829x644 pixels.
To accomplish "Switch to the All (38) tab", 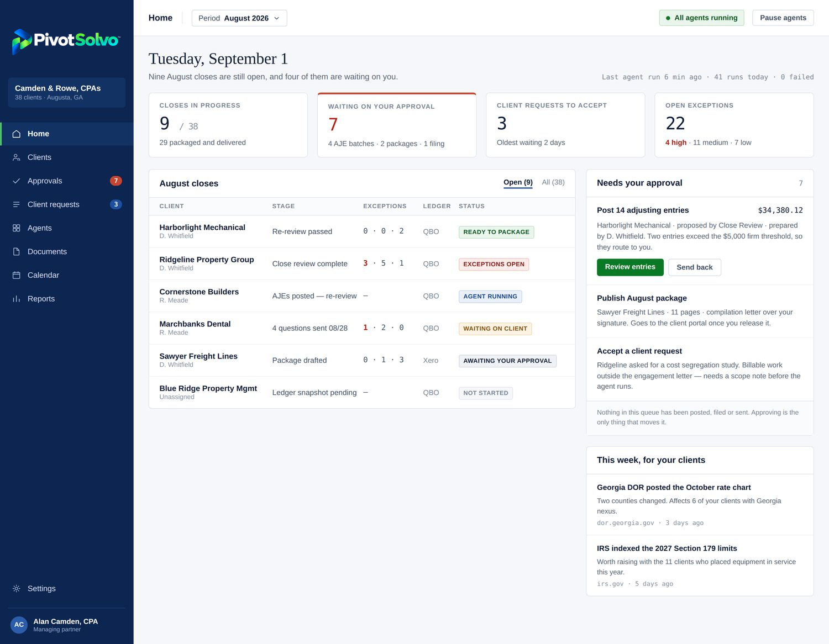I will [x=553, y=182].
